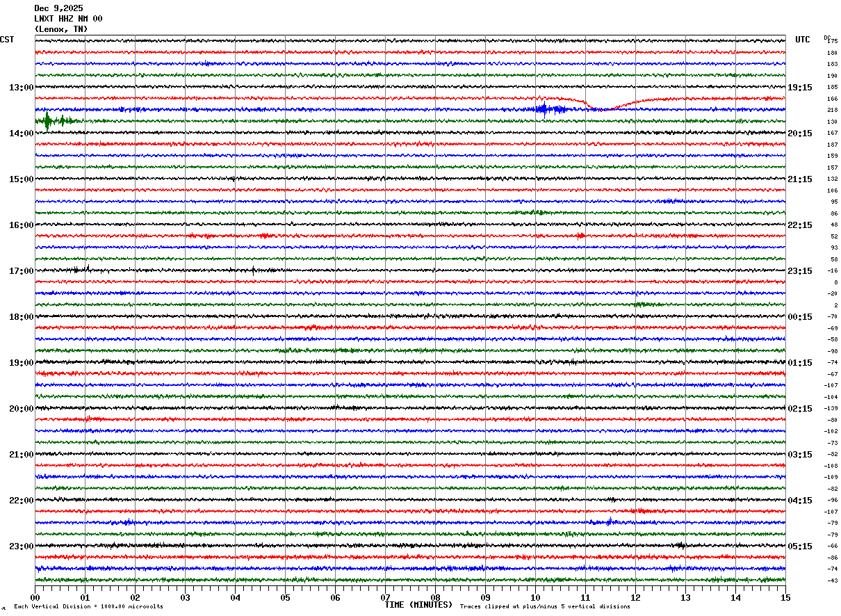The width and height of the screenshot is (841, 616).
Task: Click minute tick label 12 on time axis
Action: [x=635, y=597]
